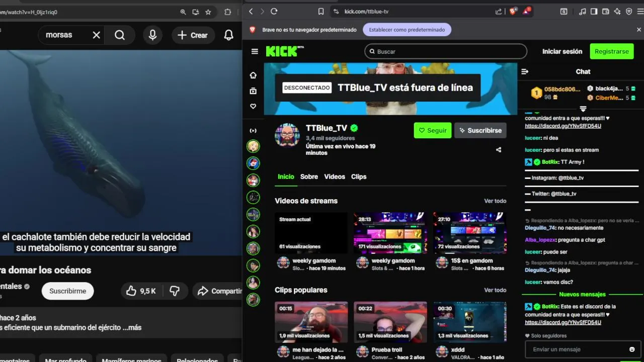Share TTBlue_TV channel via share icon

(x=499, y=150)
